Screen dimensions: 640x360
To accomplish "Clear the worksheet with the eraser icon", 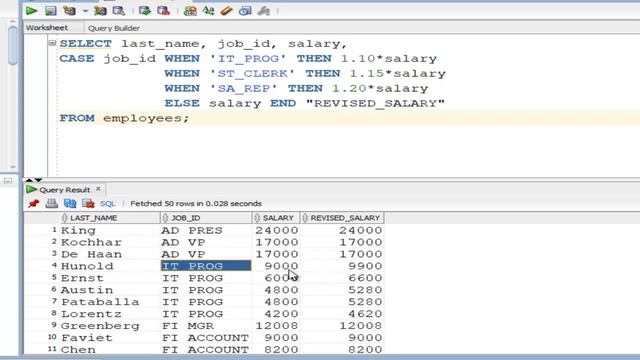I will click(227, 11).
